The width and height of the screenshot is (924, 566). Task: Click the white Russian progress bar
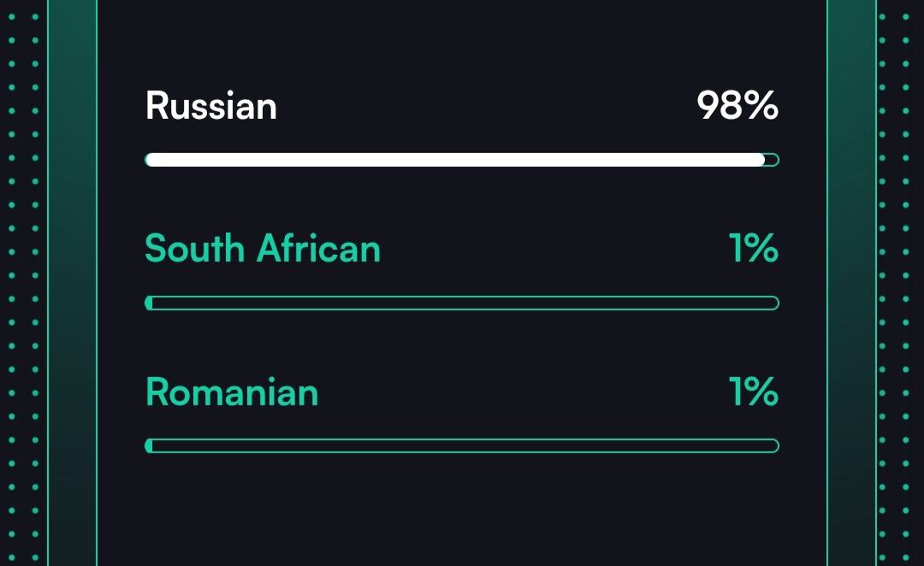point(453,160)
